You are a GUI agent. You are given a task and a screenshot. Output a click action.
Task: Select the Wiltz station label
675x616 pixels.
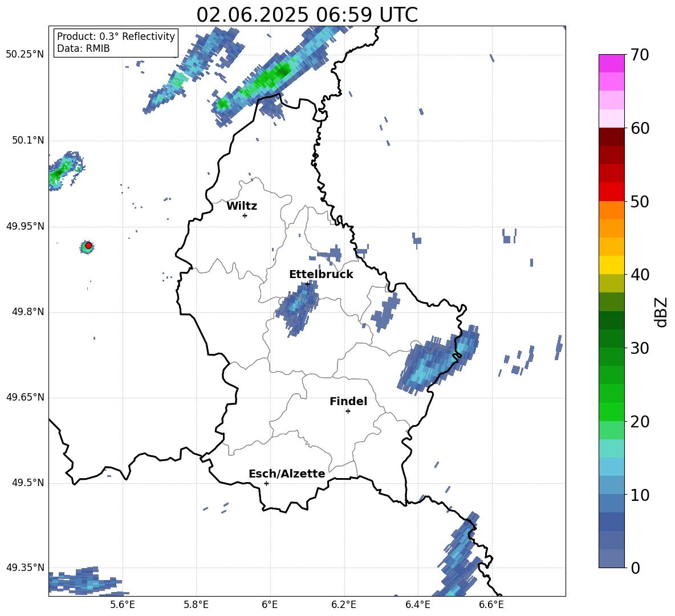(242, 206)
